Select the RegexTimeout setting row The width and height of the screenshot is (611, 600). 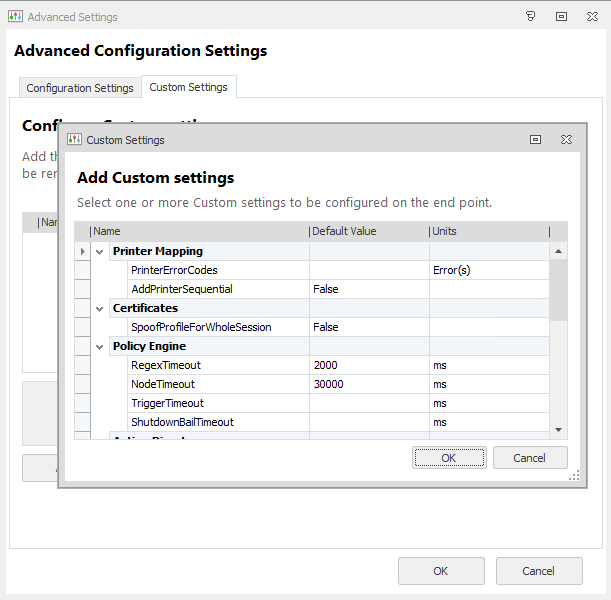pyautogui.click(x=166, y=365)
